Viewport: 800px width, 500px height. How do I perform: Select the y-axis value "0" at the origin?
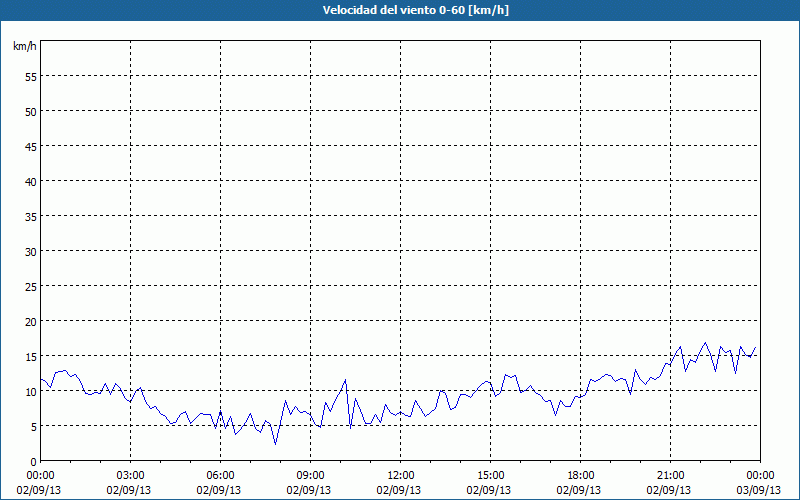click(x=34, y=462)
